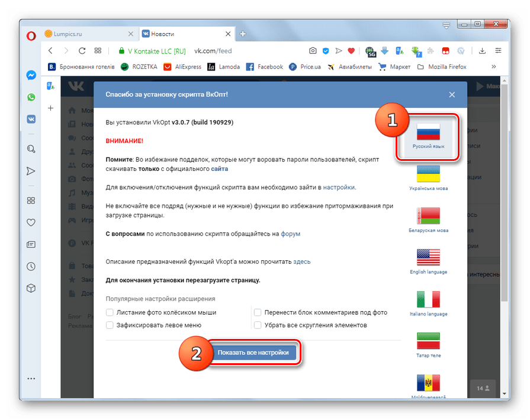Open WhatsApp in the Opera sidebar
530x420 pixels.
[x=31, y=97]
